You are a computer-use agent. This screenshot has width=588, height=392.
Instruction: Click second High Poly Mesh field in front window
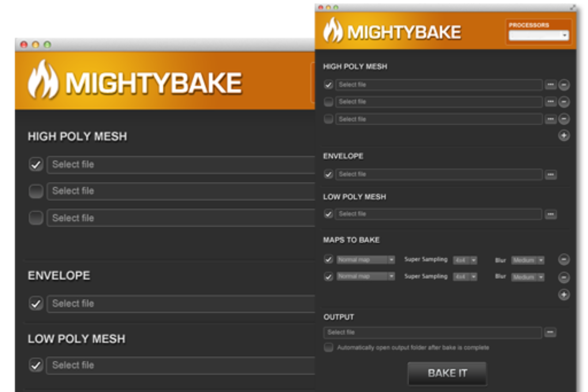coord(439,102)
